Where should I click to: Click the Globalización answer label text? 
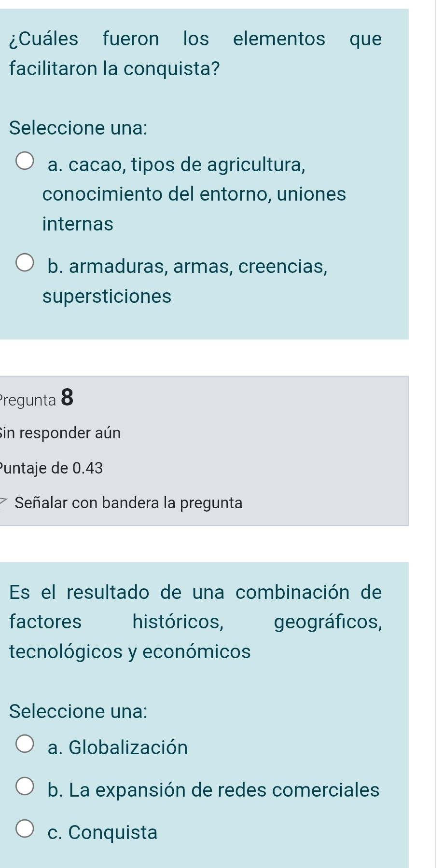tap(118, 747)
